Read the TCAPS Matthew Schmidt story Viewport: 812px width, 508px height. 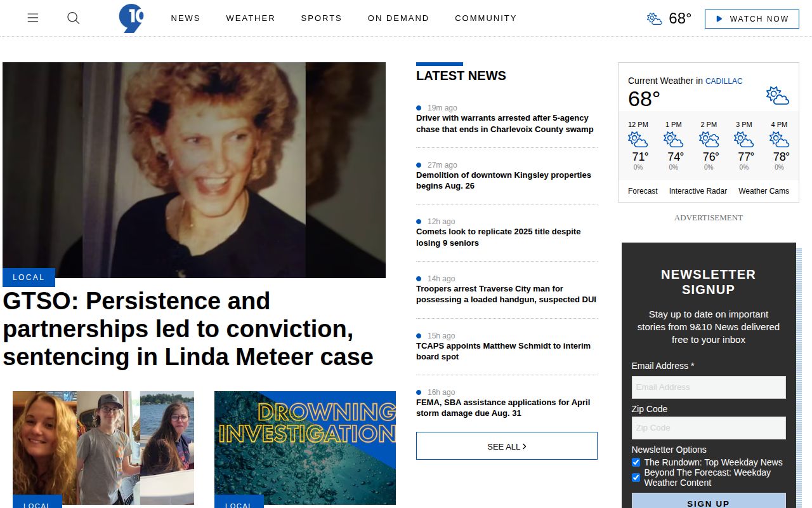click(x=503, y=351)
